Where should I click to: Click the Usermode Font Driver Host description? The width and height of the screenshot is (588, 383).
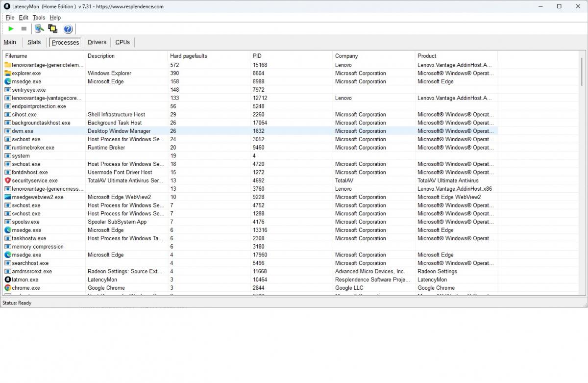coord(120,172)
